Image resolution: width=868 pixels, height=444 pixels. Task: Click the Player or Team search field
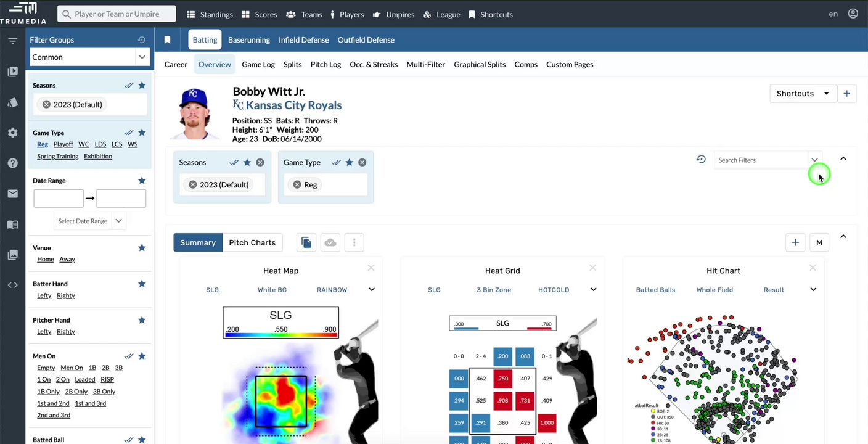(117, 14)
